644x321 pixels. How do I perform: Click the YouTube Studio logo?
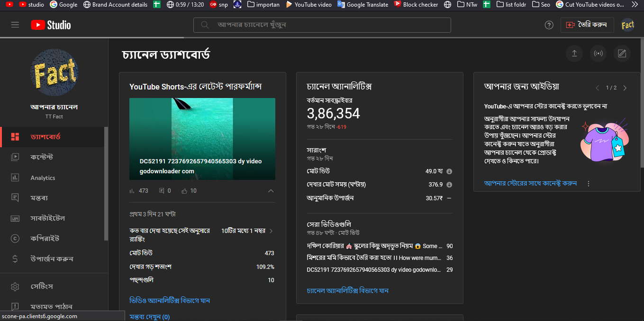[51, 25]
